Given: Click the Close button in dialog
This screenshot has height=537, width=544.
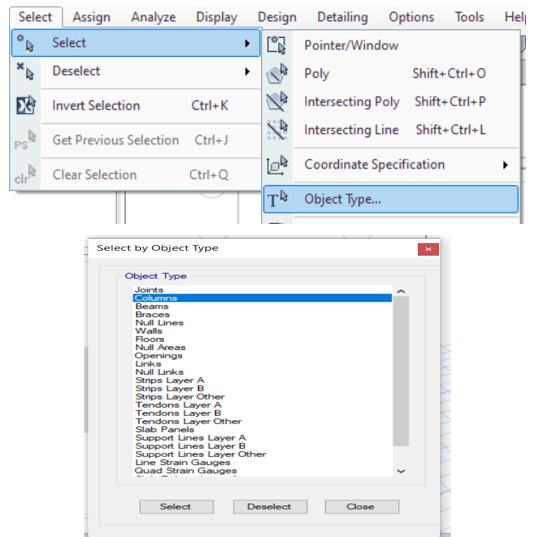Looking at the screenshot, I should pyautogui.click(x=362, y=506).
